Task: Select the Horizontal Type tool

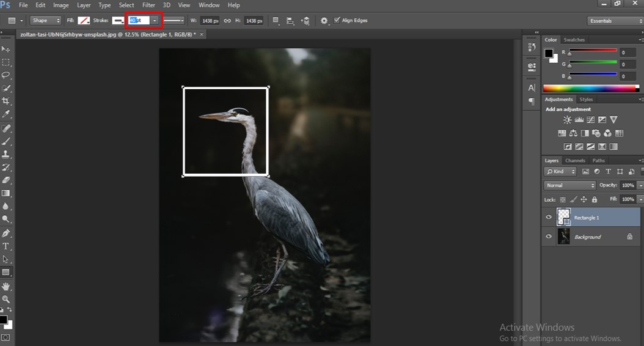Action: pyautogui.click(x=5, y=246)
